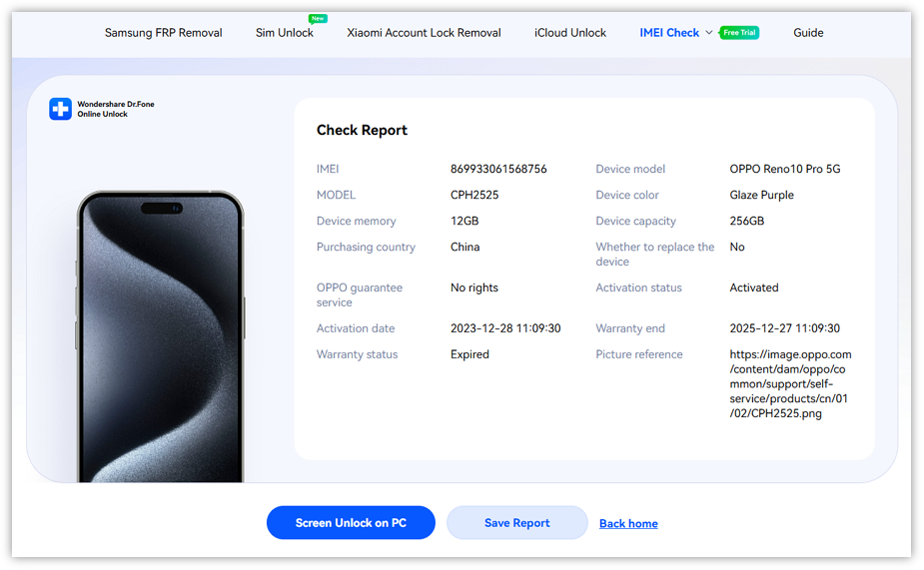Click the Glaze Purple color value
The image size is (924, 570).
pyautogui.click(x=761, y=195)
